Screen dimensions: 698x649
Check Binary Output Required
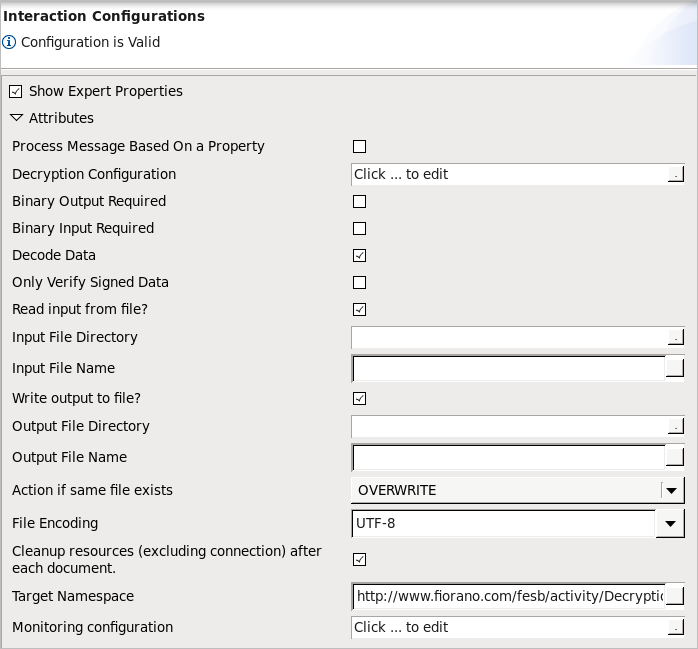pos(359,201)
